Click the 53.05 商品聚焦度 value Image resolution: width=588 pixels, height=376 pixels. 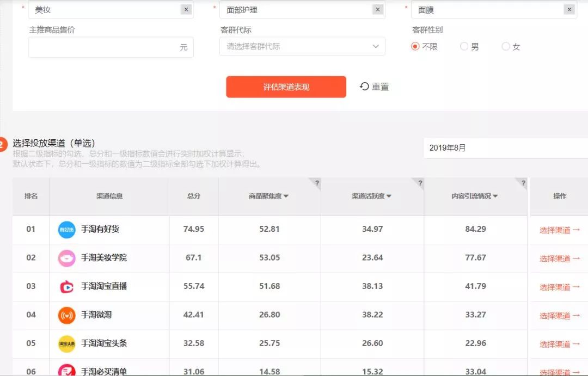[x=269, y=257]
